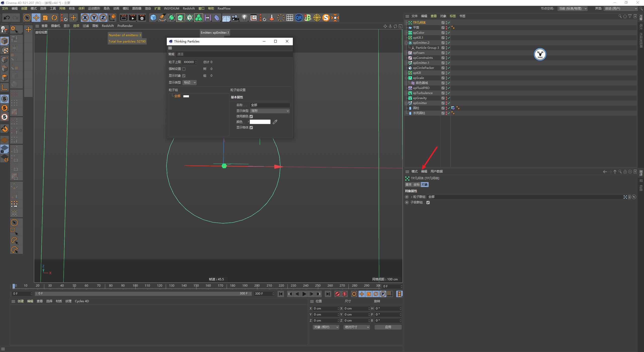Open the 显示类型 dropdown showing 球形
Image resolution: width=644 pixels, height=352 pixels.
269,111
